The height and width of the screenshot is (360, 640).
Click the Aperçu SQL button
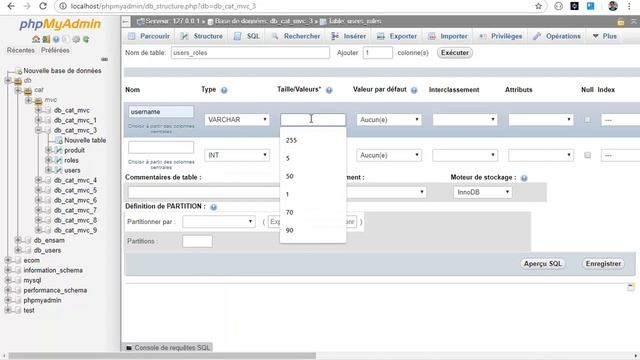point(543,264)
